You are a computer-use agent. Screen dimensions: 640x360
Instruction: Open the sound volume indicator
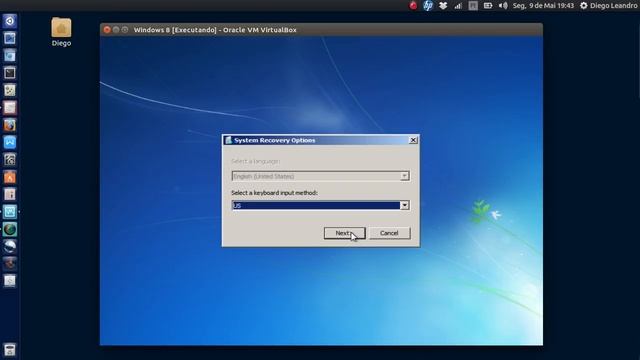tap(503, 6)
